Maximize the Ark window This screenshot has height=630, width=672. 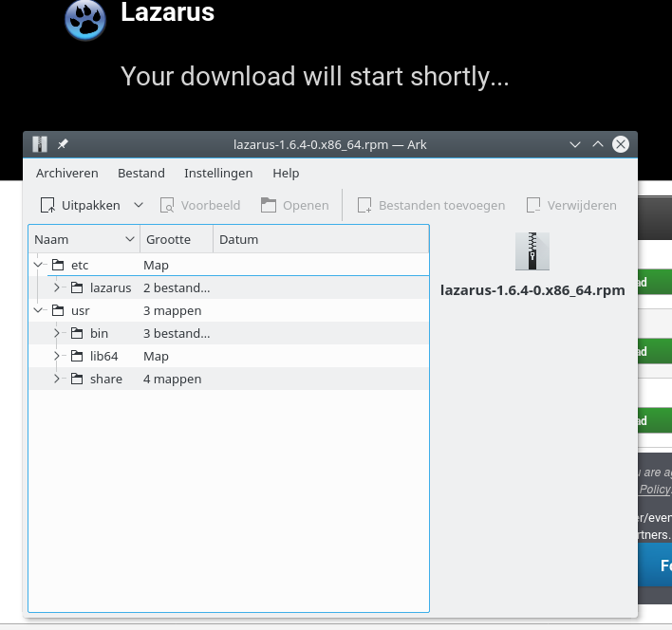tap(597, 144)
